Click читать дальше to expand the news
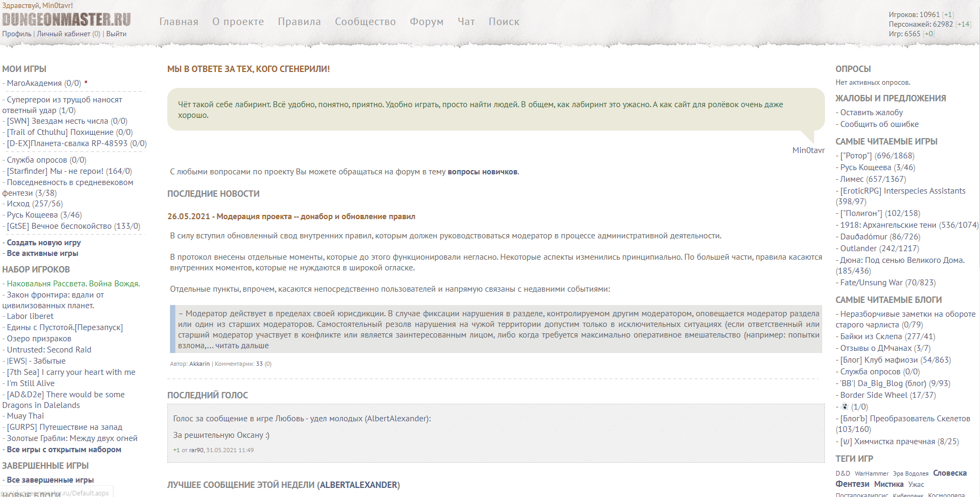The image size is (980, 497). 241,346
